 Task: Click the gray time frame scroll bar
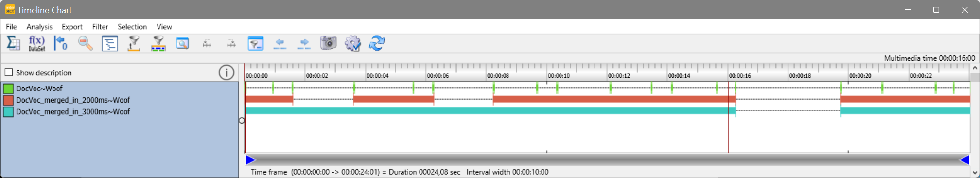[x=608, y=160]
